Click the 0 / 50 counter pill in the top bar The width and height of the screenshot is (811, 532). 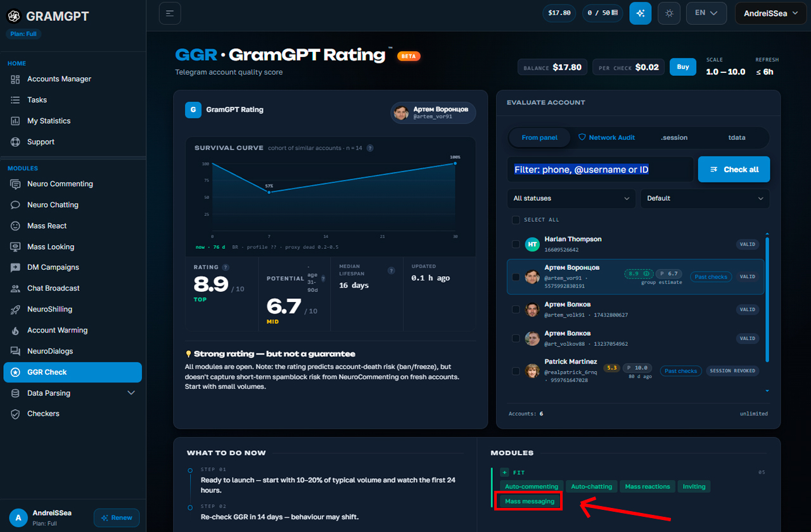click(602, 13)
